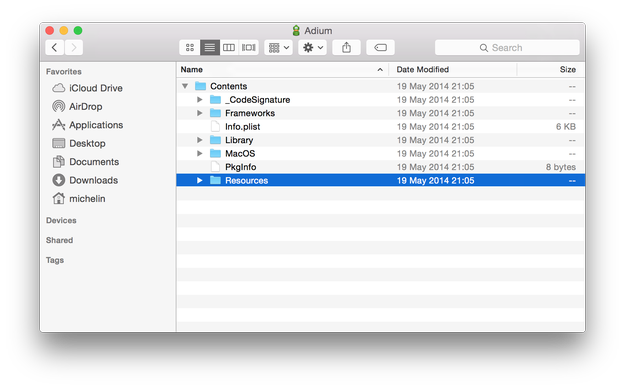Expand the Resources folder
625x389 pixels.
click(x=200, y=181)
